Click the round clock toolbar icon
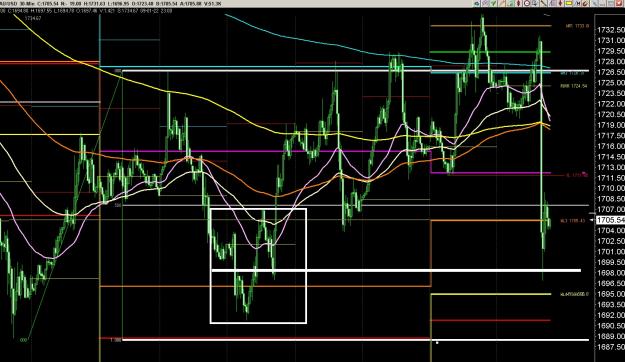Image resolution: width=625 pixels, height=362 pixels. pyautogui.click(x=527, y=3)
